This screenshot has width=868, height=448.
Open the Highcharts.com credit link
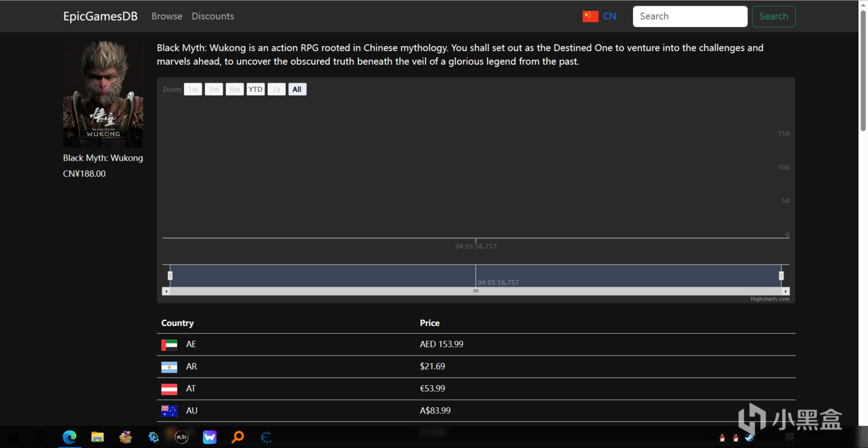click(770, 299)
